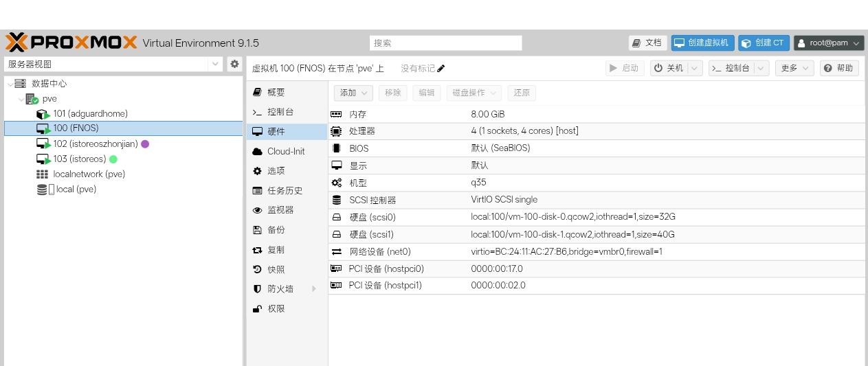Click the q35 machine type value
The height and width of the screenshot is (366, 868).
click(478, 183)
